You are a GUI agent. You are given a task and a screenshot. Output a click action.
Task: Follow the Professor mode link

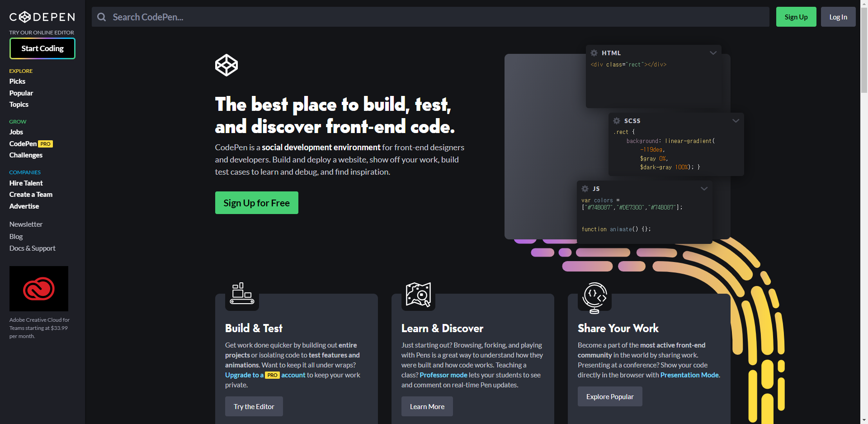point(443,375)
